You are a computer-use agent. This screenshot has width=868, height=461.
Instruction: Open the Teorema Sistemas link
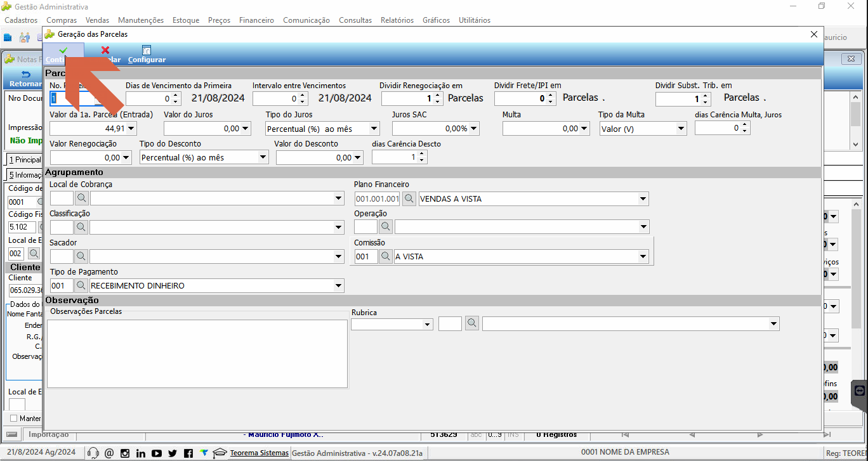[259, 453]
